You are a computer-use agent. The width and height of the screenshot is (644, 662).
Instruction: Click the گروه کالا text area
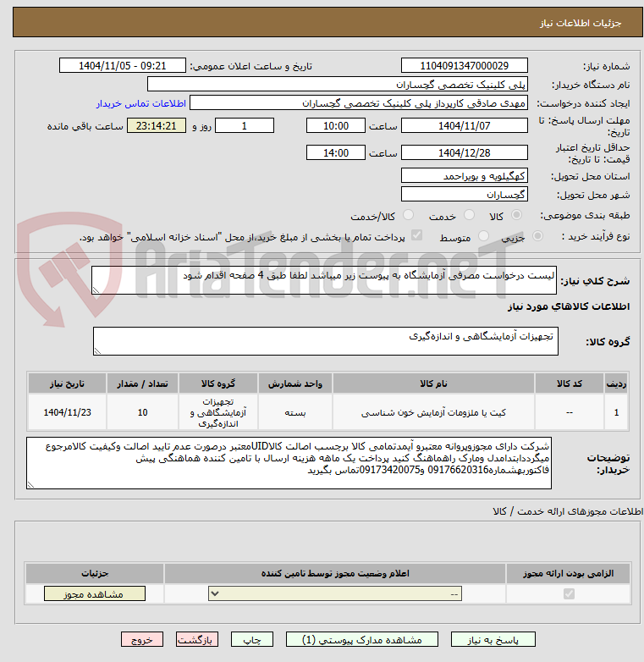click(x=325, y=341)
